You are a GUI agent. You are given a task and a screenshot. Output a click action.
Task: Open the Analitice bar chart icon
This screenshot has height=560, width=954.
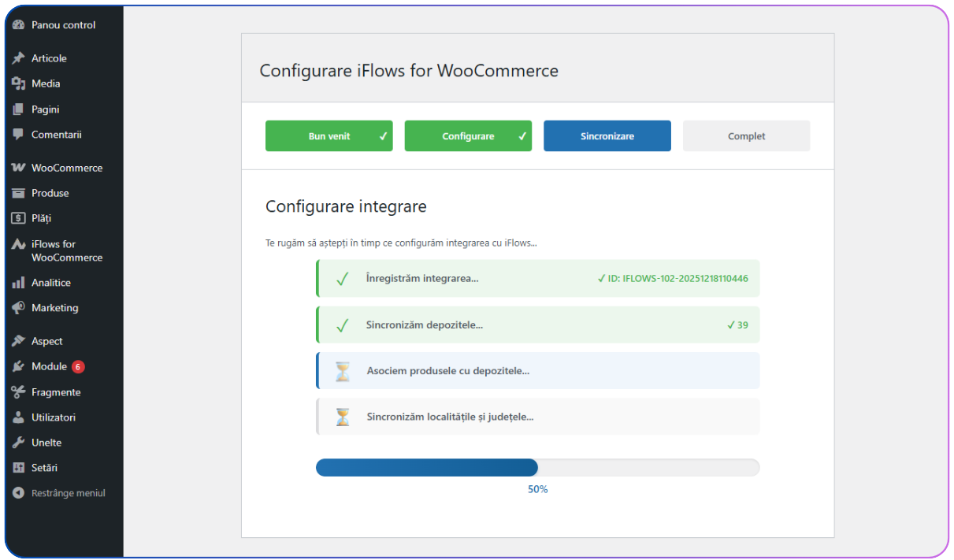click(17, 282)
